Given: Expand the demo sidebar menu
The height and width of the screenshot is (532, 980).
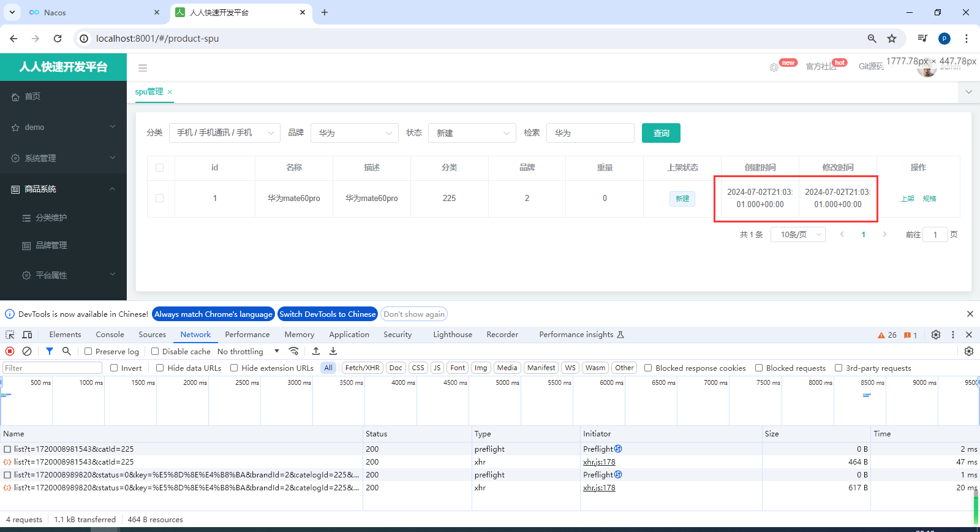Looking at the screenshot, I should [x=63, y=127].
